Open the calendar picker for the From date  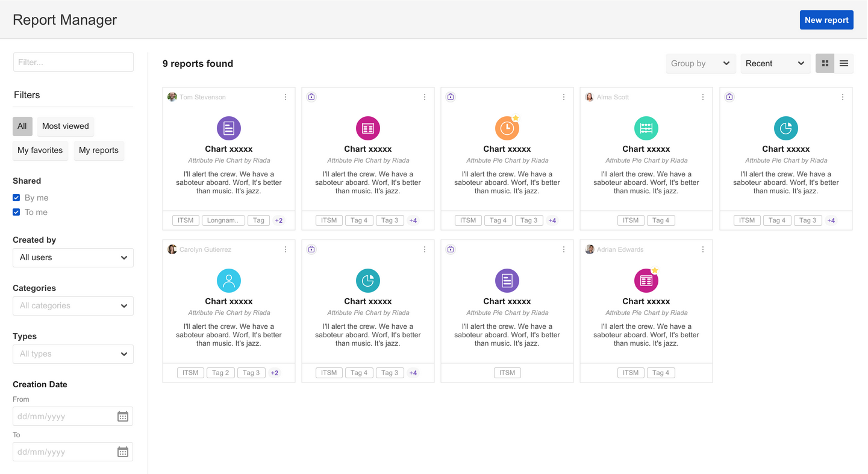tap(123, 416)
